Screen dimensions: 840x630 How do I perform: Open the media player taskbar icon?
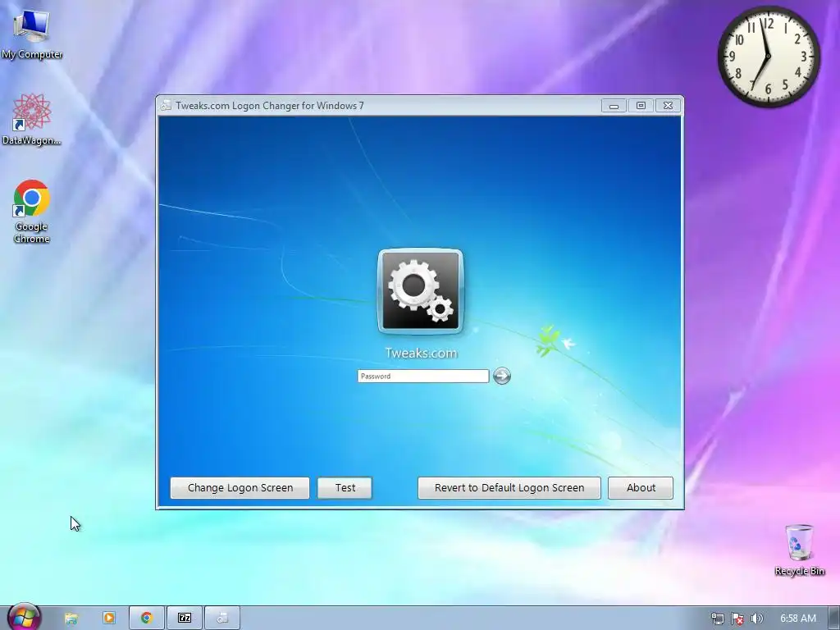[109, 619]
